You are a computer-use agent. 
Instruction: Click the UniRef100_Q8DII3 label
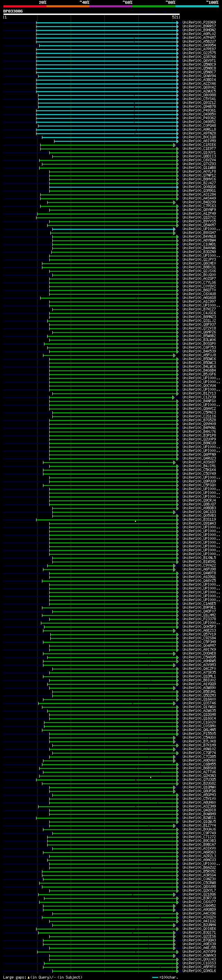(x=199, y=156)
